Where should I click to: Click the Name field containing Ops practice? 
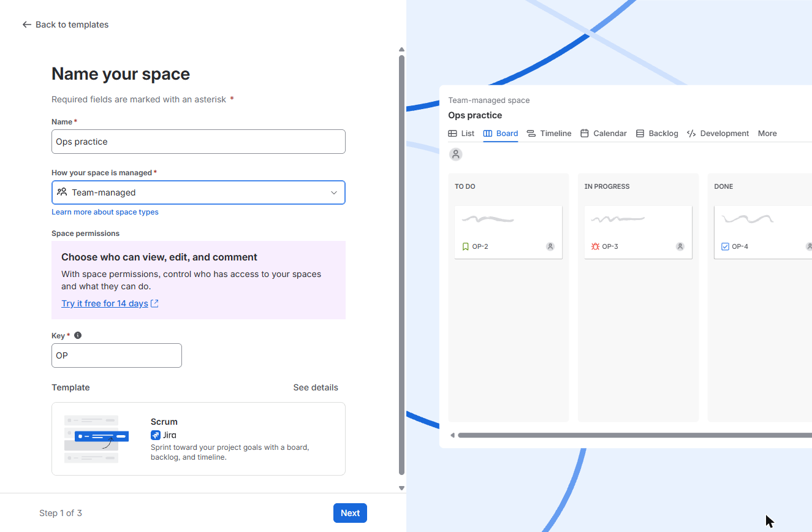tap(199, 142)
